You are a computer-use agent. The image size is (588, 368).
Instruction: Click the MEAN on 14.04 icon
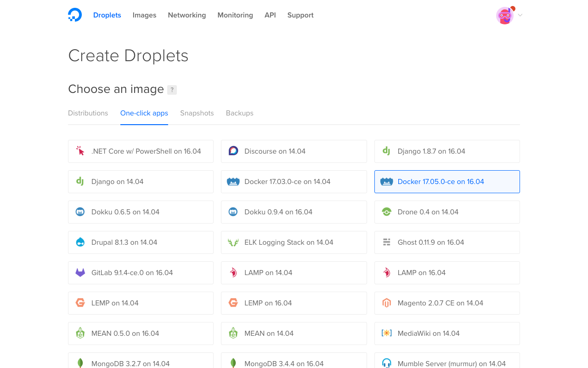pos(233,333)
